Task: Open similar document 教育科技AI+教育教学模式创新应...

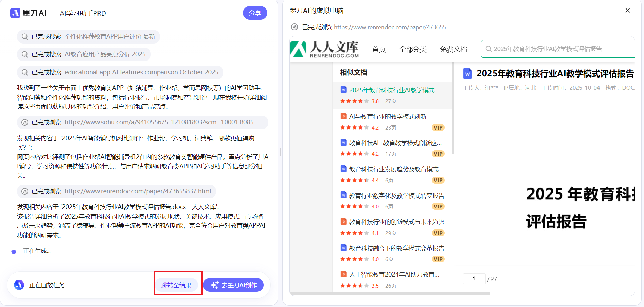Action: pyautogui.click(x=395, y=143)
